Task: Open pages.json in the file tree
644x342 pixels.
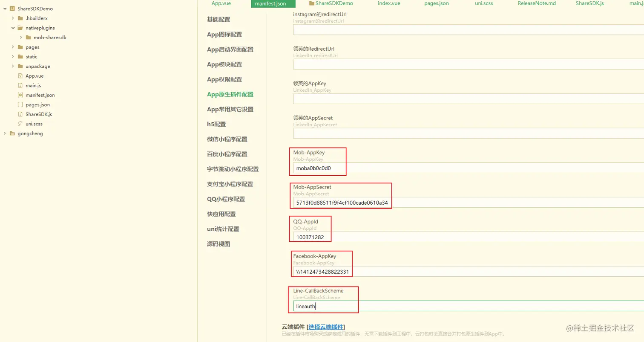Action: click(x=37, y=104)
